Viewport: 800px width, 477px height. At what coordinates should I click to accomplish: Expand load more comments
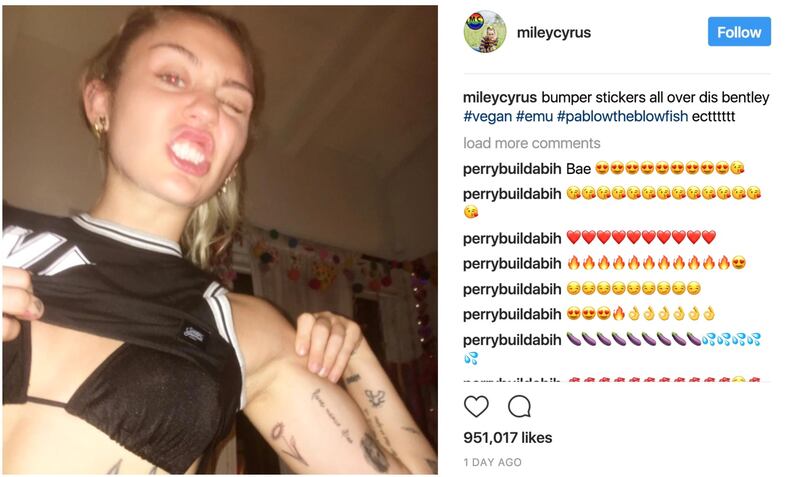(532, 143)
